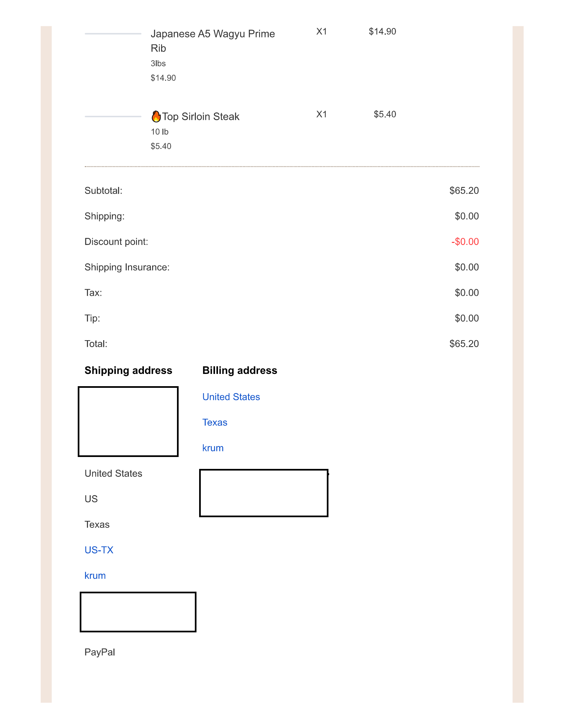Screen dimensions: 562x728
Task: Click the krum link under Billing address
Action: point(213,448)
